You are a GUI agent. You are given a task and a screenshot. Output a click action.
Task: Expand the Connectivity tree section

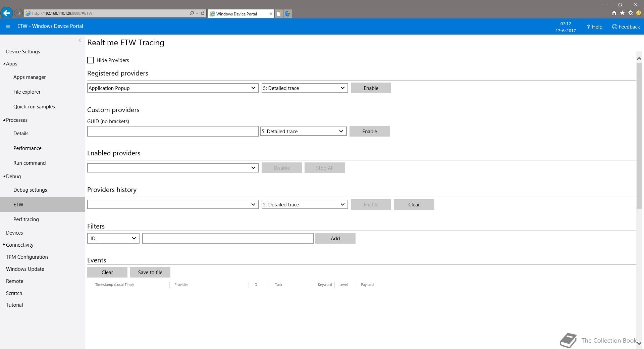tap(4, 245)
